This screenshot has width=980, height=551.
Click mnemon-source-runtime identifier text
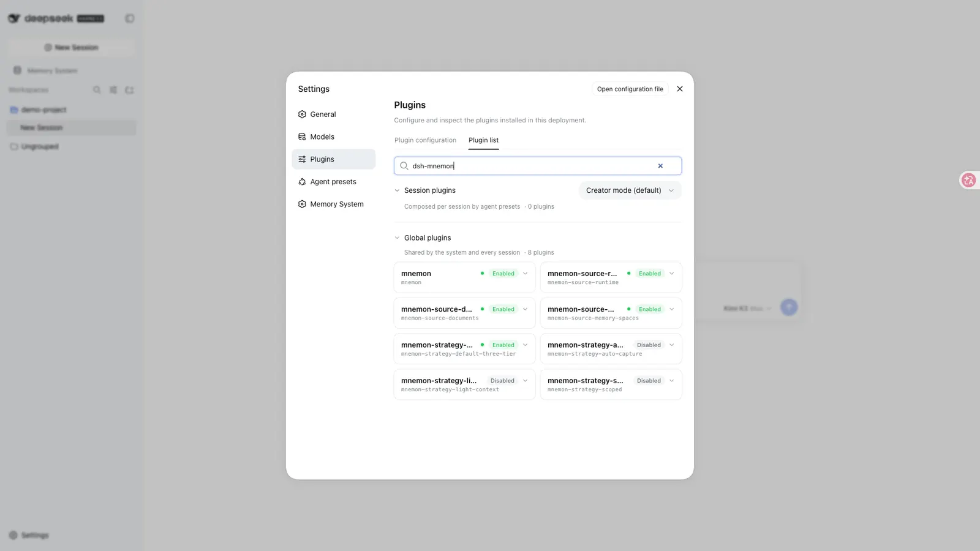[583, 283]
